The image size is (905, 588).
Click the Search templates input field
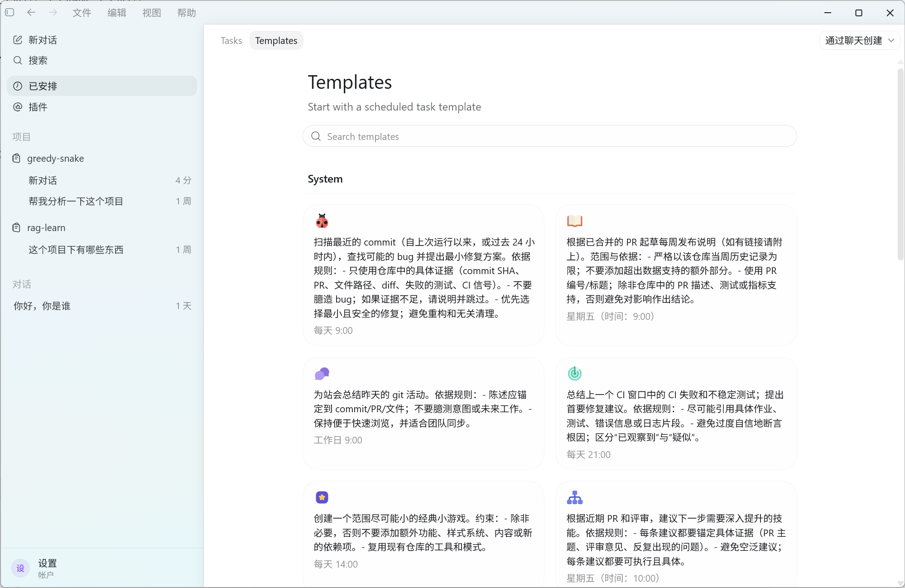550,136
